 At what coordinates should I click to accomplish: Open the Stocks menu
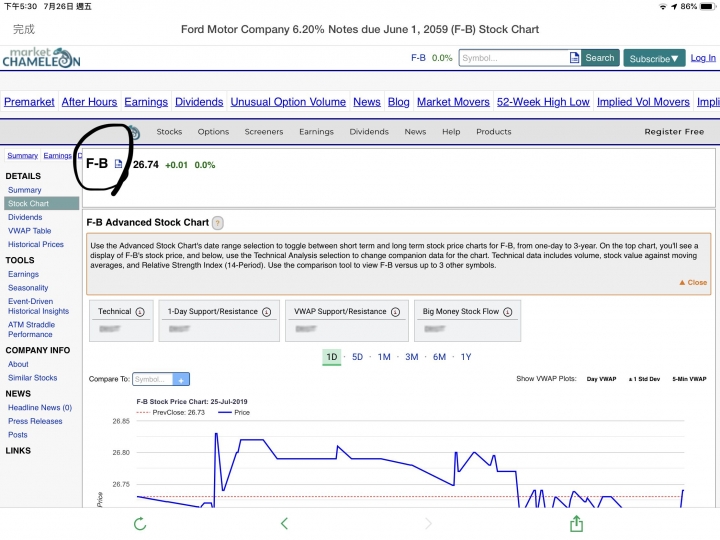pos(169,132)
